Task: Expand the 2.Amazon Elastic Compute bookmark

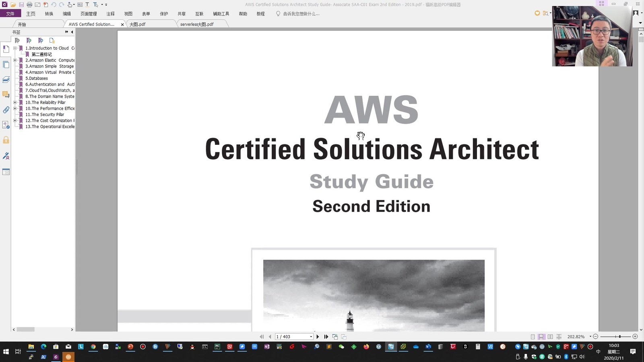Action: [x=15, y=60]
